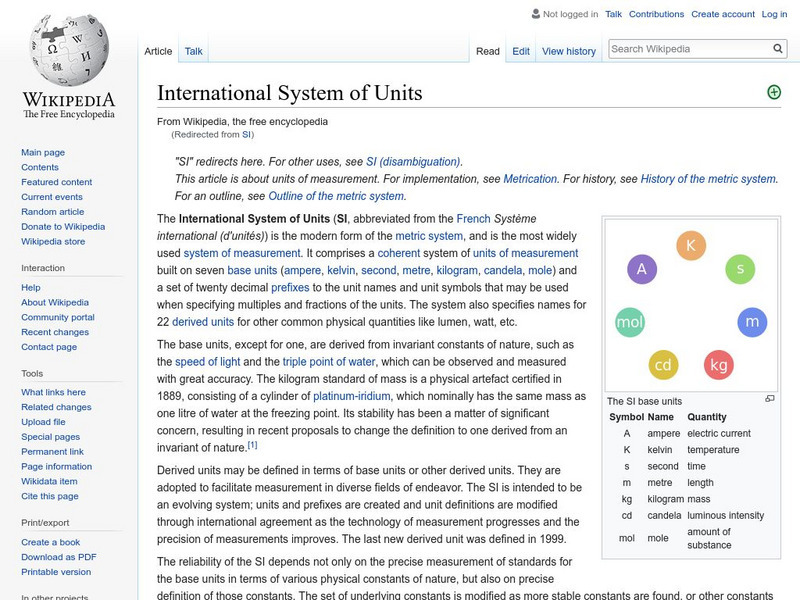Open Outline of the metric system
This screenshot has height=600, width=800.
[x=336, y=196]
